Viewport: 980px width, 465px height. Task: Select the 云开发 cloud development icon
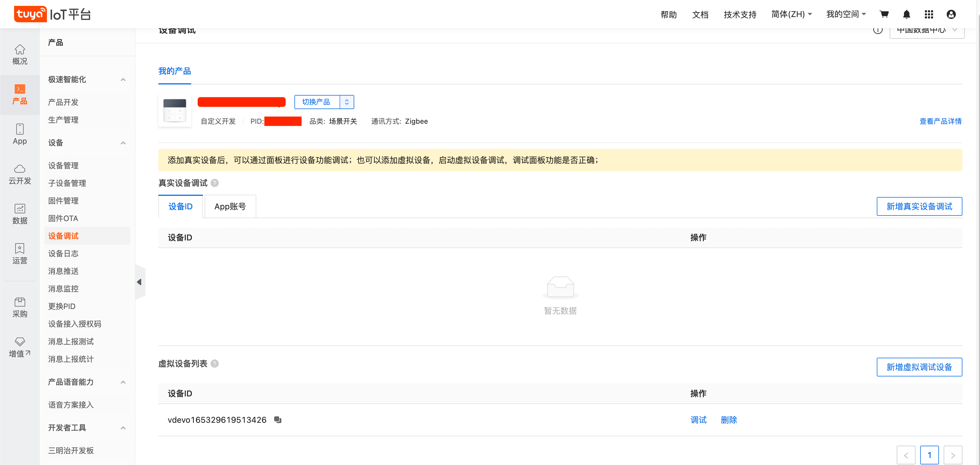[x=20, y=174]
